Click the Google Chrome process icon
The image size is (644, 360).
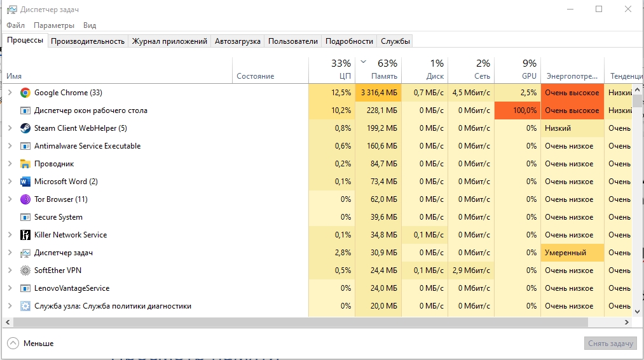pos(25,93)
